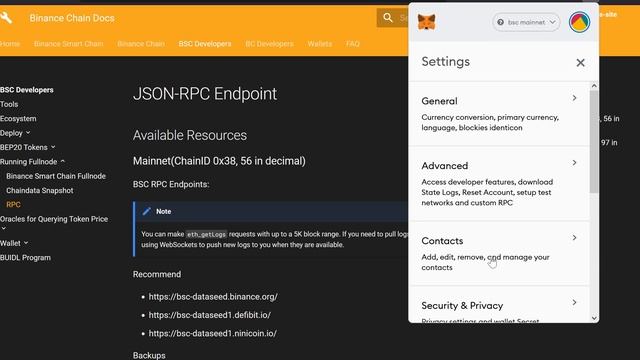
Task: Click the bsc-dataseed.binance.org URL
Action: [213, 297]
